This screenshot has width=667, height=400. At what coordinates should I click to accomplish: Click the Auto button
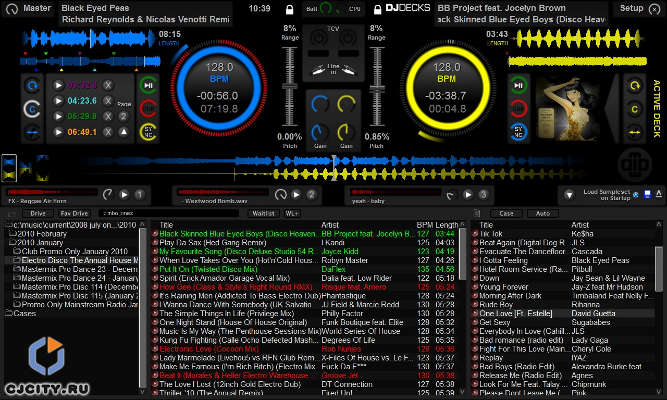543,213
